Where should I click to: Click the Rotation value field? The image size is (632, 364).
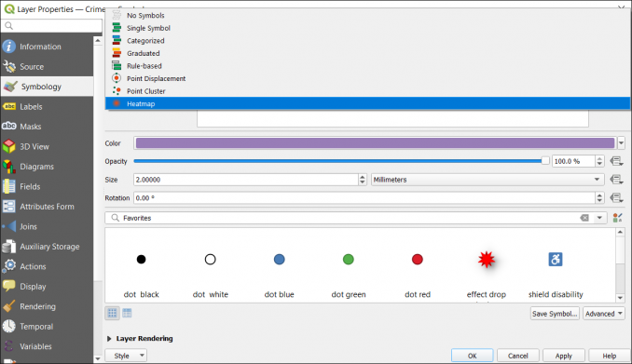(x=364, y=197)
